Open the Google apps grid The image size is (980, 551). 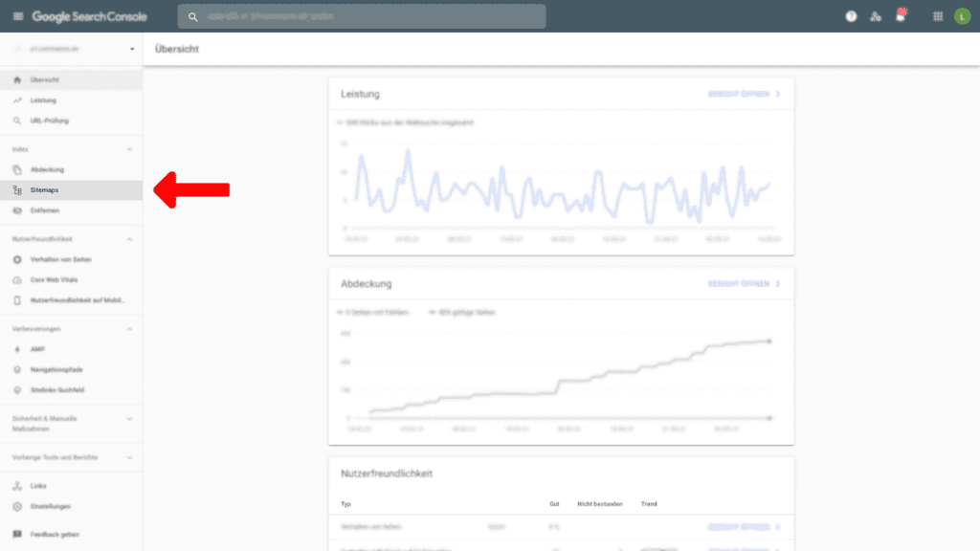tap(938, 17)
